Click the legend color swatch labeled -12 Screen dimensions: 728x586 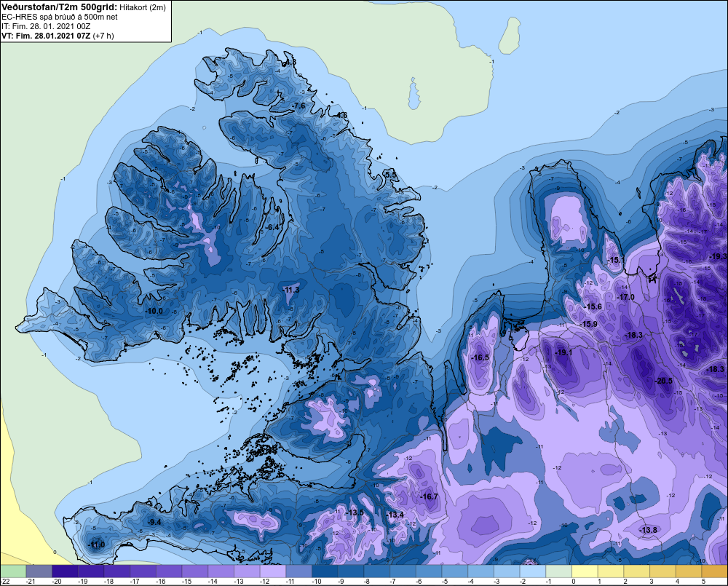click(273, 571)
